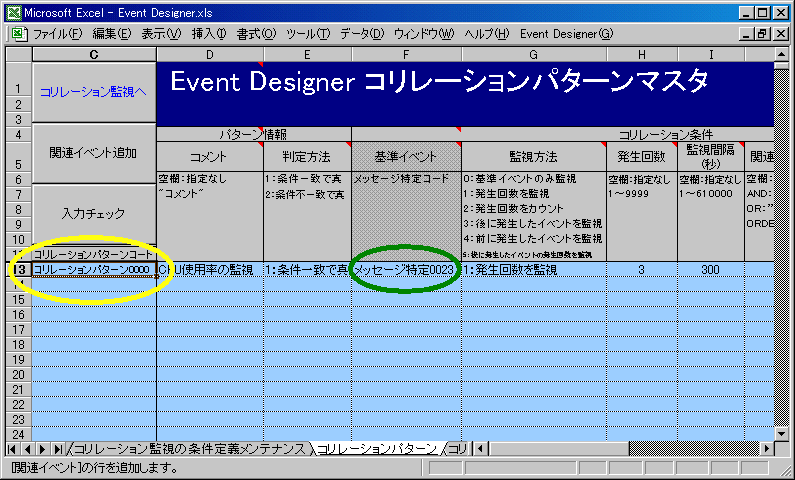Select column F header
Viewport: 795px width, 480px height.
click(406, 54)
